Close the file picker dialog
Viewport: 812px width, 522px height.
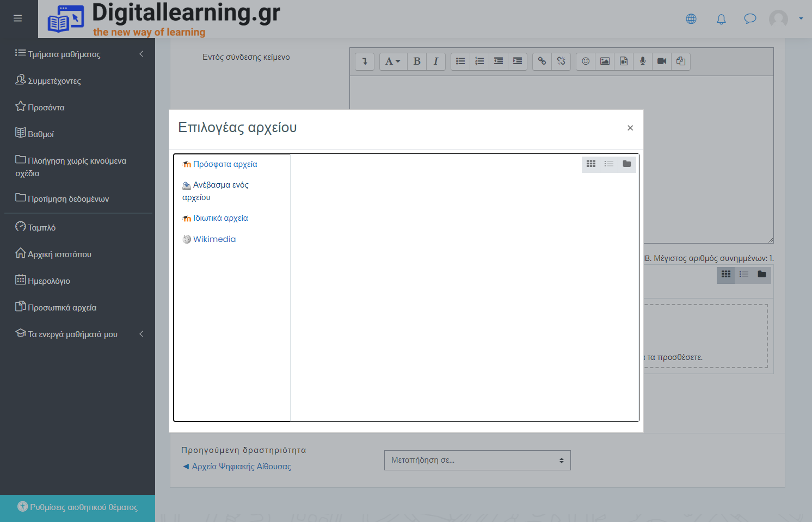click(x=630, y=128)
